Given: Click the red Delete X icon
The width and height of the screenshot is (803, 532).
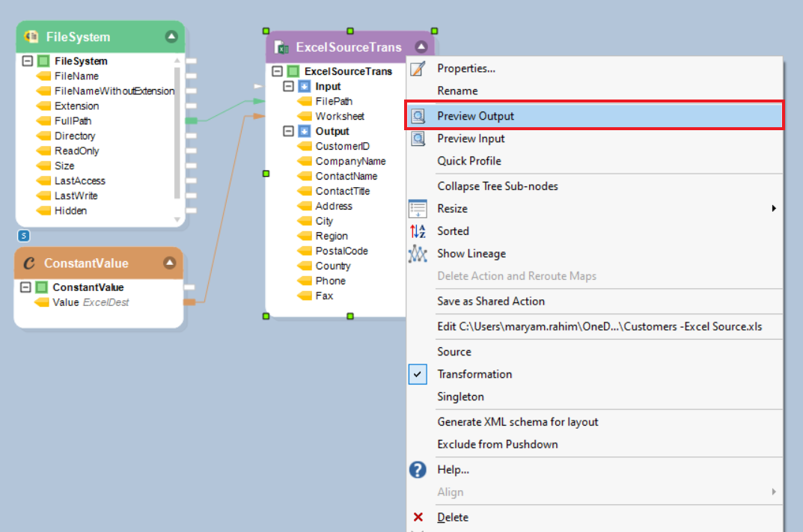Looking at the screenshot, I should [x=418, y=517].
